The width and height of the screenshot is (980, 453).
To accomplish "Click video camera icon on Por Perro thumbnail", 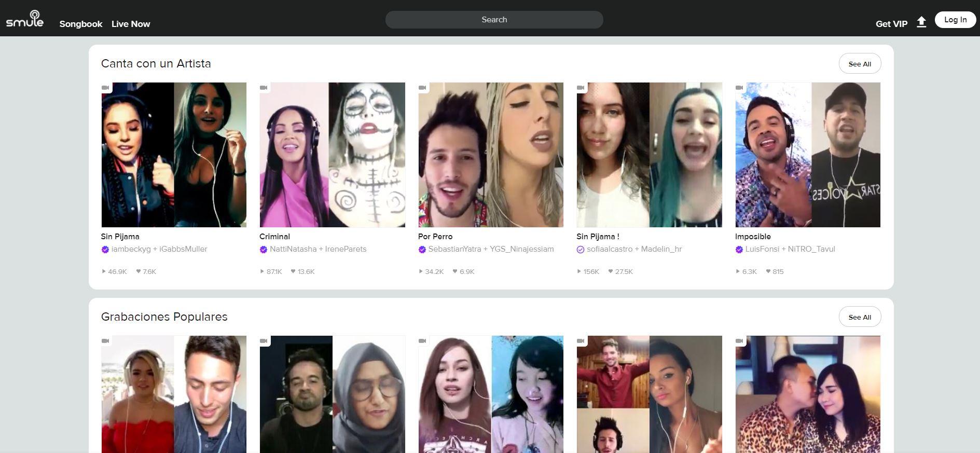I will (422, 88).
